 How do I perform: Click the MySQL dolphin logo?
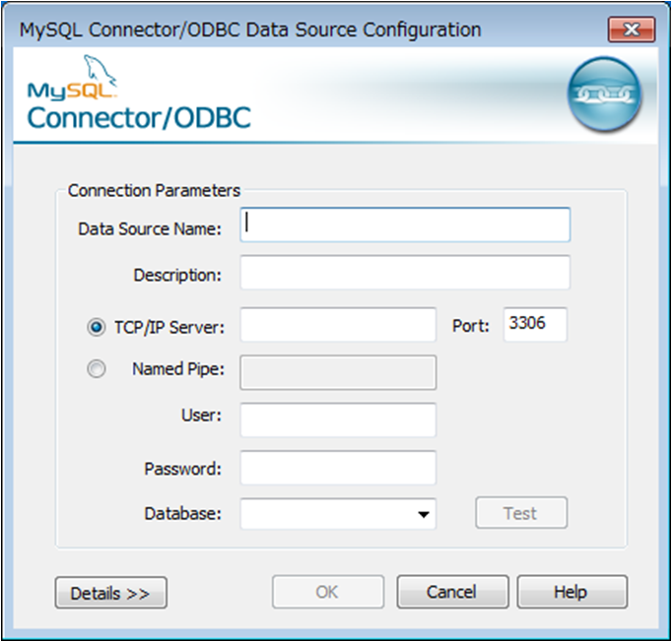pos(73,78)
